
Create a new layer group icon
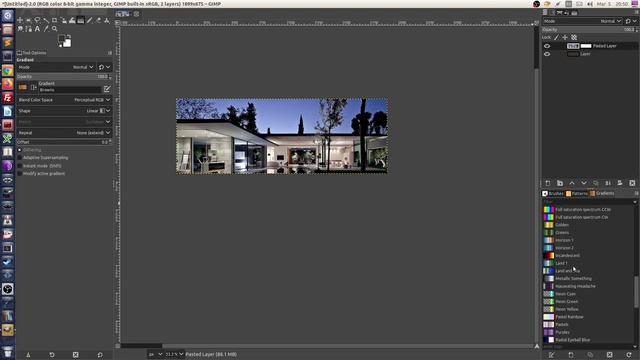[x=560, y=183]
